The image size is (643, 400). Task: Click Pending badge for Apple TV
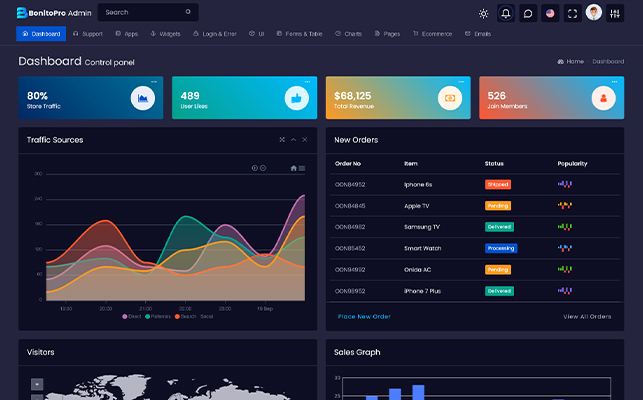[498, 206]
